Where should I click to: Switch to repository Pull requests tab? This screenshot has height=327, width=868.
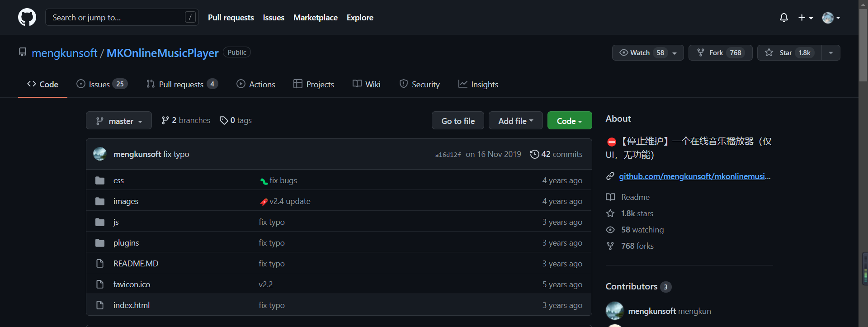(182, 84)
